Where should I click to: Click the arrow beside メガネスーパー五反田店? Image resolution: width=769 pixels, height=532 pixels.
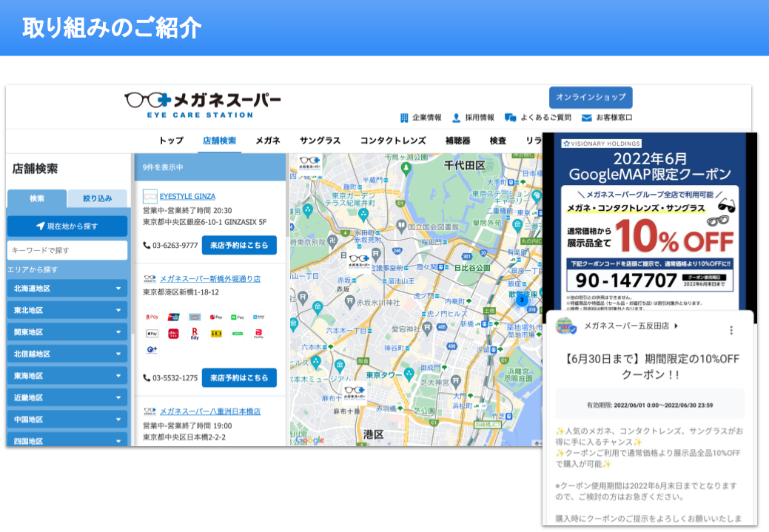(x=676, y=326)
